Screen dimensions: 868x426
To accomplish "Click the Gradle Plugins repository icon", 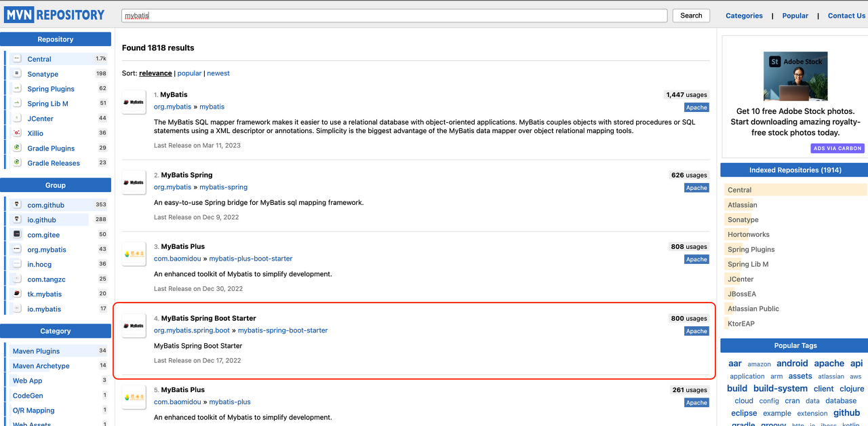I will coord(17,148).
